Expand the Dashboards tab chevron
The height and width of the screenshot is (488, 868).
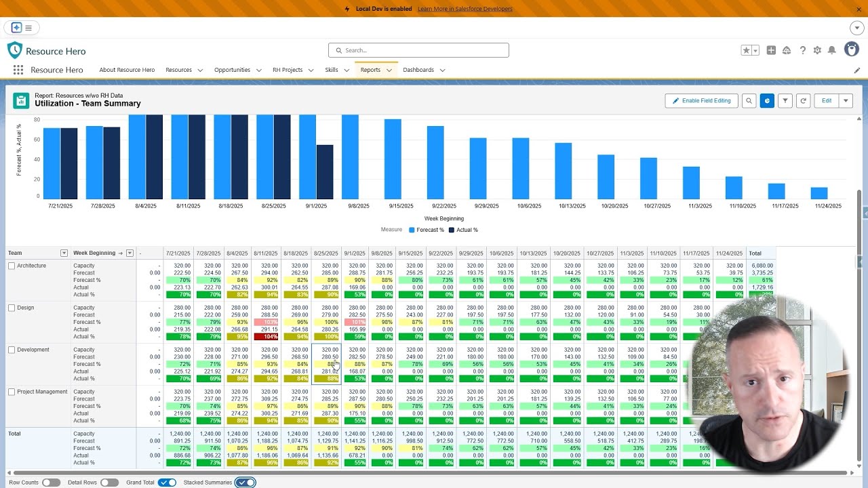point(442,70)
